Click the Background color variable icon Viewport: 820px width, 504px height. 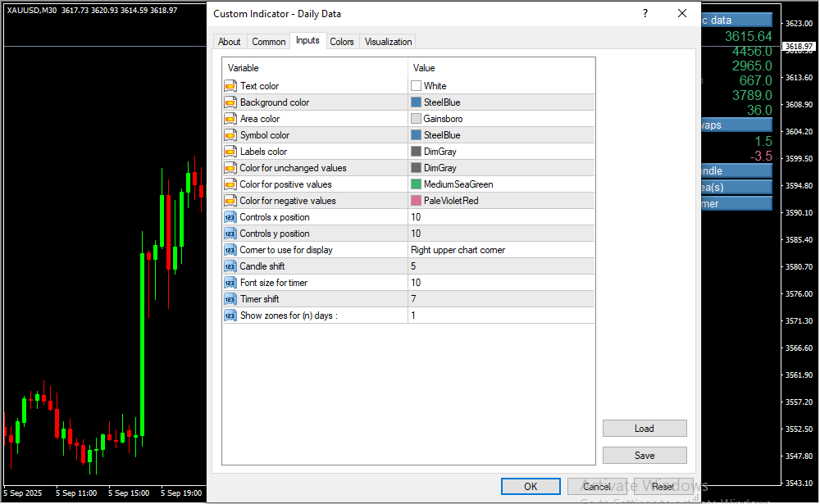coord(230,102)
